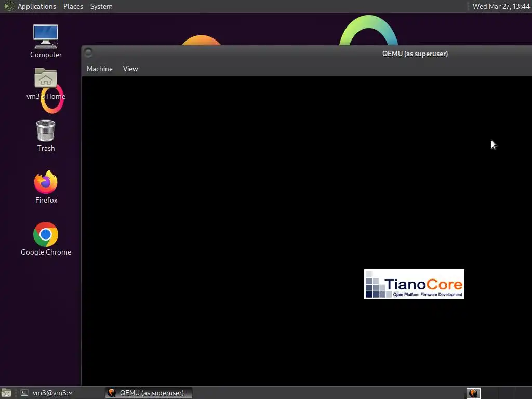
Task: Click the QEMU icon on the taskbar button
Action: tap(112, 393)
